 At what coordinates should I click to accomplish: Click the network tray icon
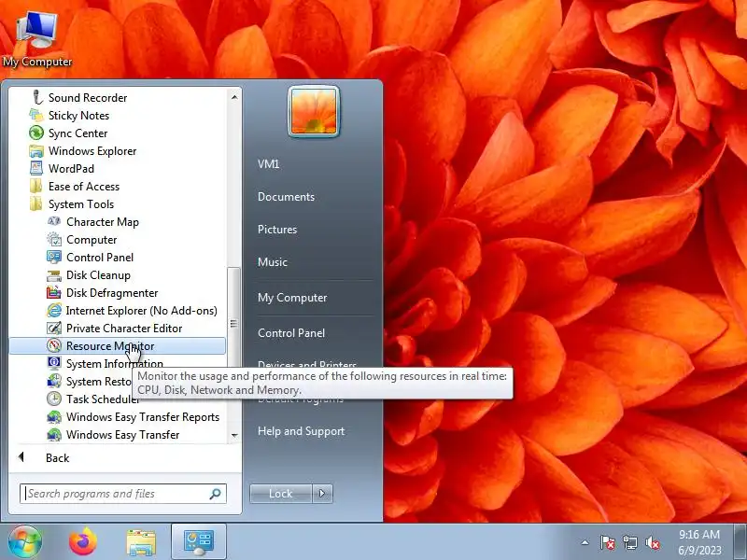(x=629, y=542)
